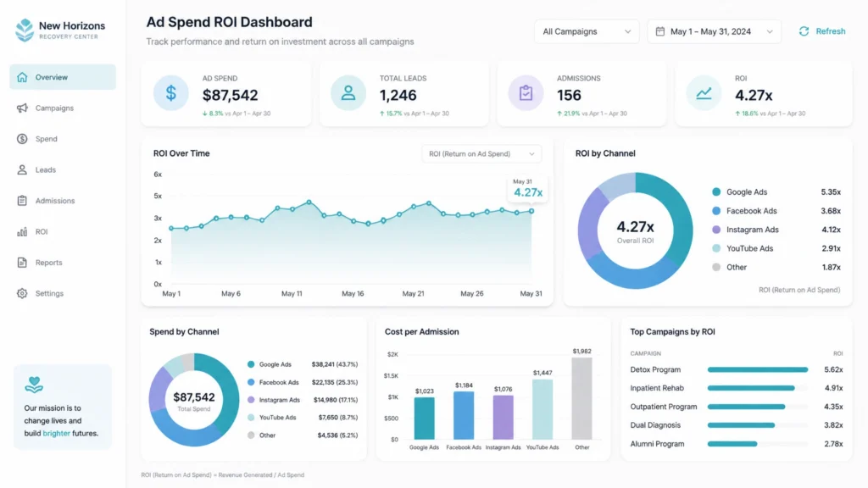Select the Detox Program campaign ROI bar
868x488 pixels.
[757, 369]
